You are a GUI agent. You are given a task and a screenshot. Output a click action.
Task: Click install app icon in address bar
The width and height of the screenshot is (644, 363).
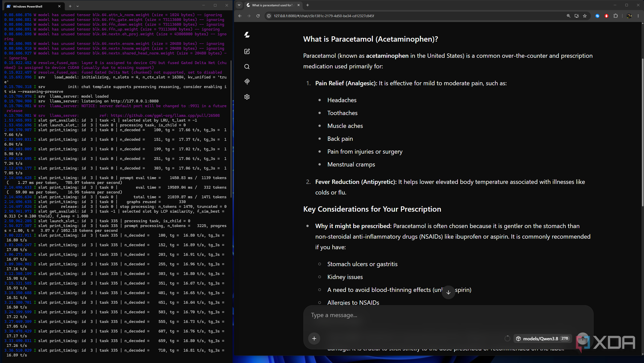coord(576,16)
